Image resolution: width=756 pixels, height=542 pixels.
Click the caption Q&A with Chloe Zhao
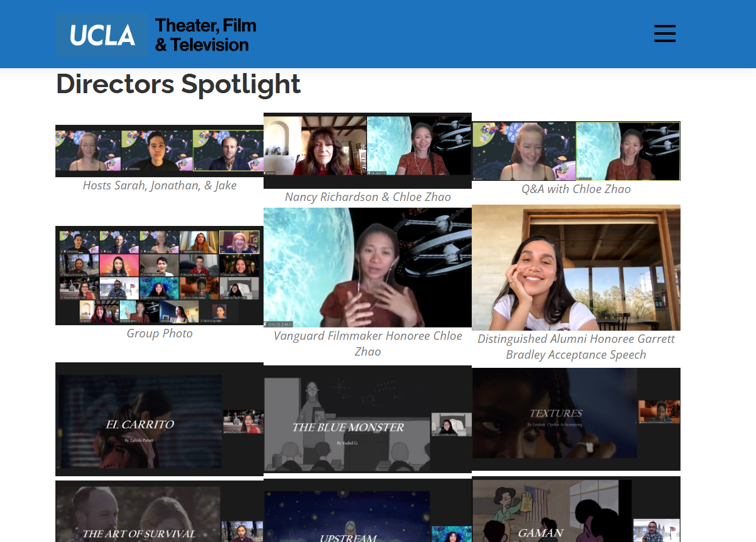[x=576, y=189]
